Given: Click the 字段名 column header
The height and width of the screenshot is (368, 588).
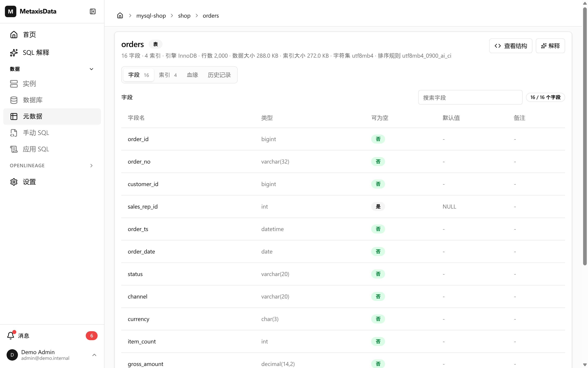Looking at the screenshot, I should point(136,118).
